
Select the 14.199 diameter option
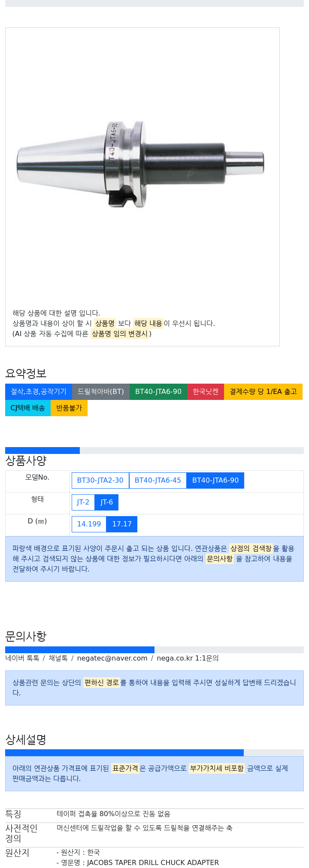(x=89, y=524)
